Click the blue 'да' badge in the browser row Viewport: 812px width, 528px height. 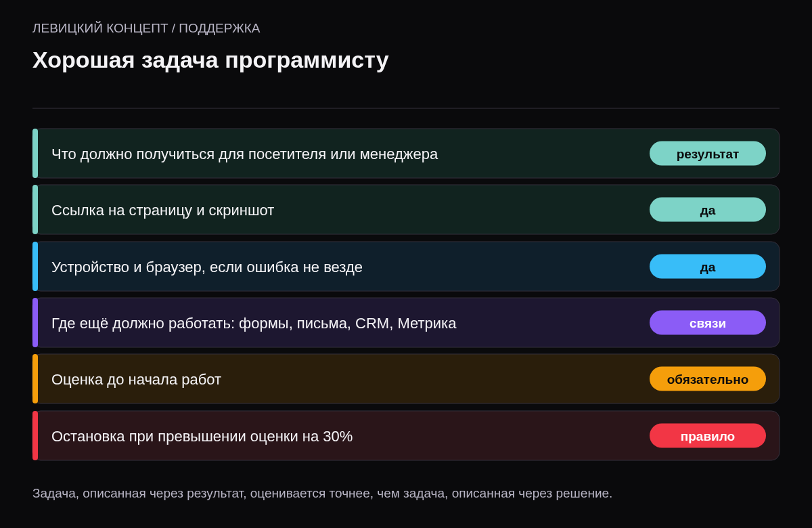pyautogui.click(x=708, y=267)
